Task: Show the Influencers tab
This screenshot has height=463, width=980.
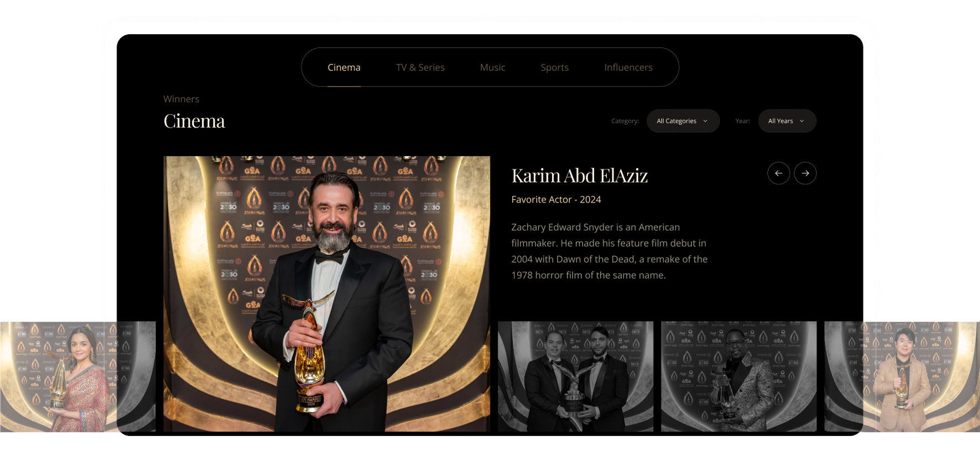Action: tap(628, 67)
